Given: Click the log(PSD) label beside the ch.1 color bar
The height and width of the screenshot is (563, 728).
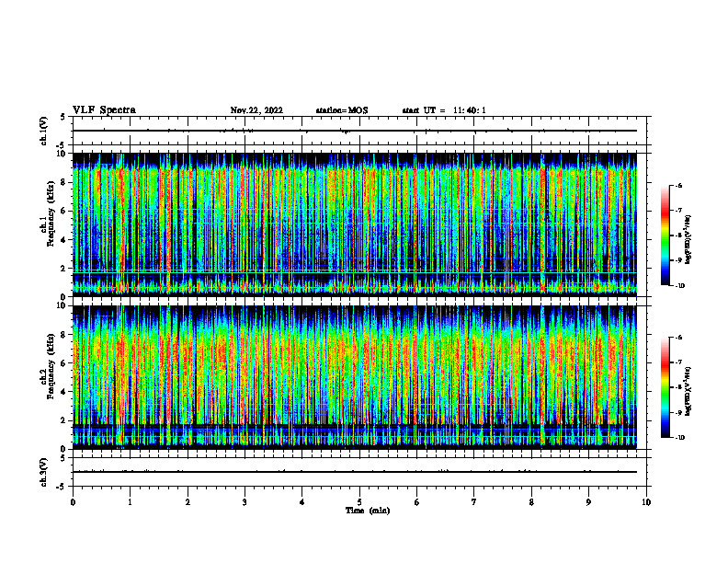Looking at the screenshot, I should pyautogui.click(x=688, y=240).
